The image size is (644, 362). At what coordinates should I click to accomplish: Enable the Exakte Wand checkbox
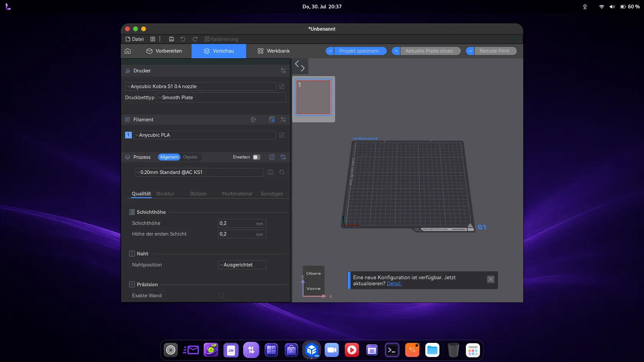click(221, 295)
